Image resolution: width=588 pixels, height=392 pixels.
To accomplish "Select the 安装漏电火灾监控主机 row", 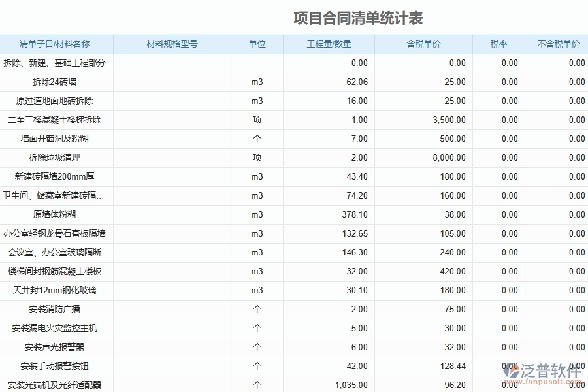I will click(57, 328).
